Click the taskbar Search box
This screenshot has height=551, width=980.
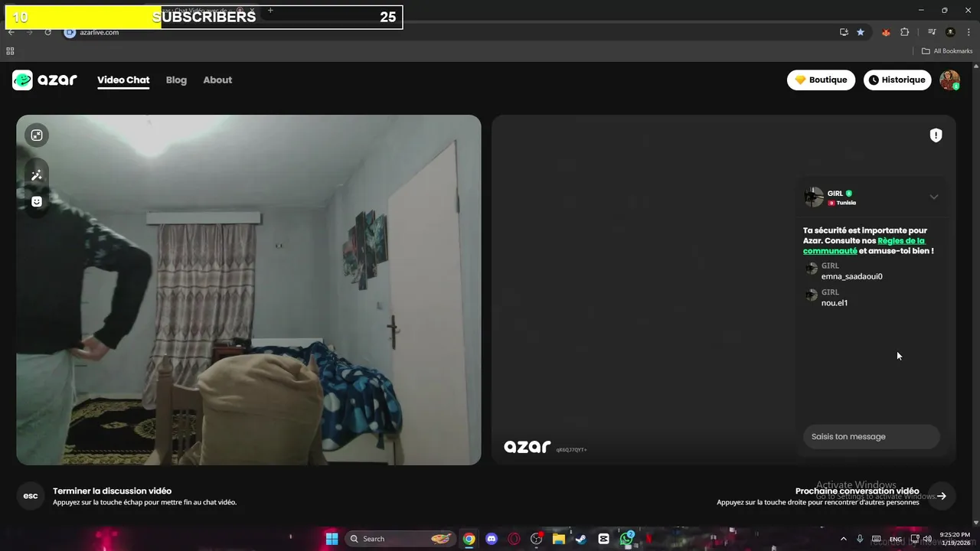[x=400, y=539]
